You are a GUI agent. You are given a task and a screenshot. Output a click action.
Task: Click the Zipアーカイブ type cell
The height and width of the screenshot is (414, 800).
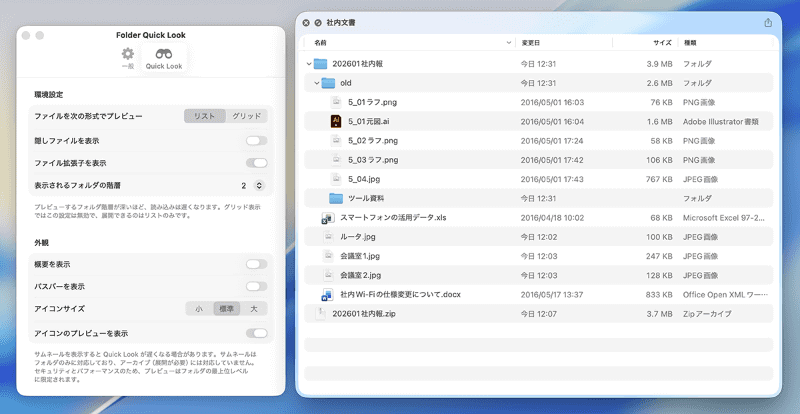(x=707, y=314)
